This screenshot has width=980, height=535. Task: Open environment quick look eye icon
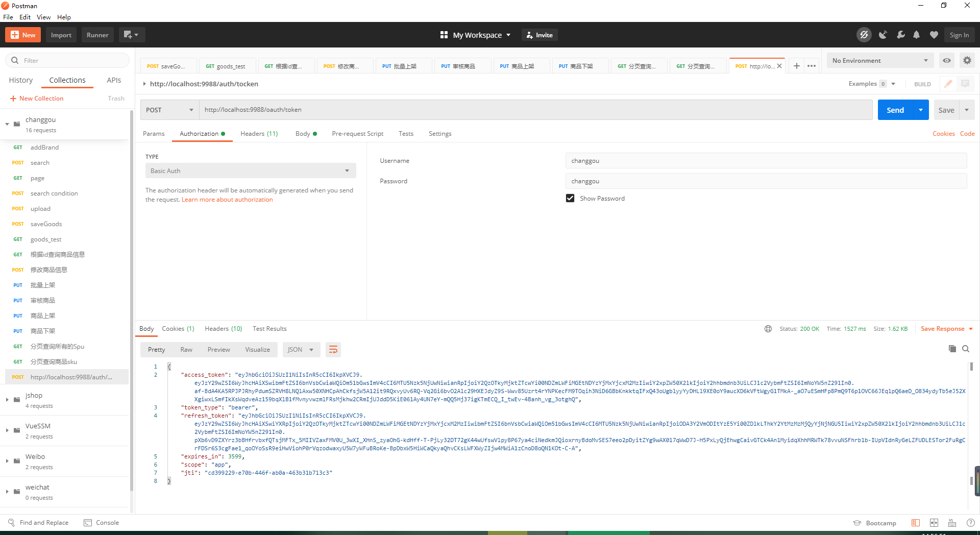click(x=947, y=60)
